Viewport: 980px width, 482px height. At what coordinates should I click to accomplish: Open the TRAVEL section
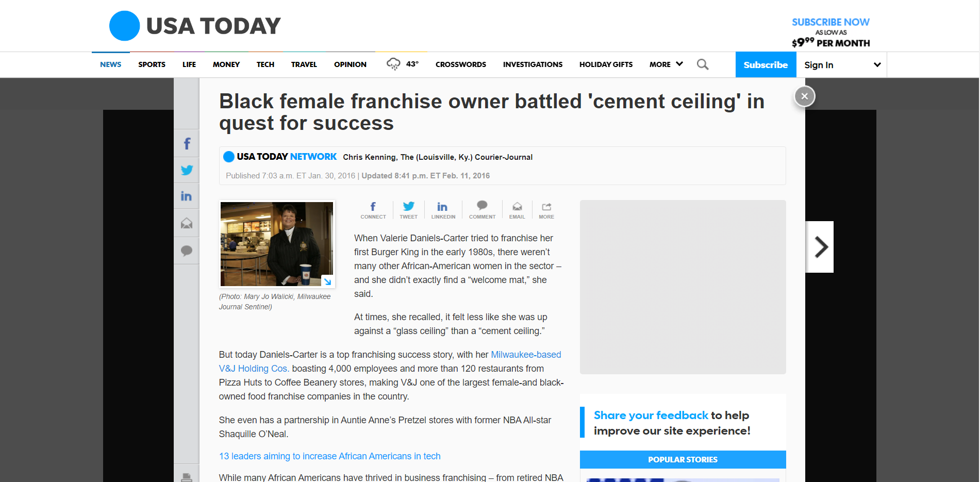(x=304, y=64)
